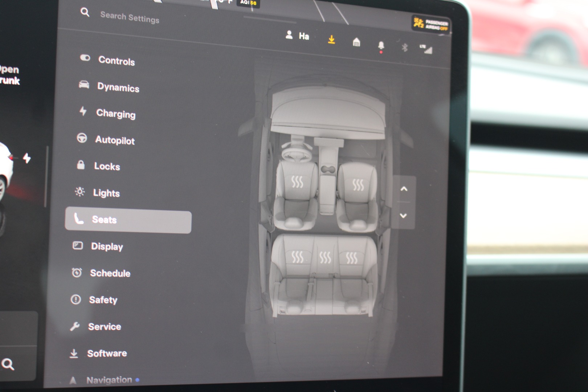Click the Charging lightning bolt icon
The height and width of the screenshot is (392, 588).
tap(83, 111)
